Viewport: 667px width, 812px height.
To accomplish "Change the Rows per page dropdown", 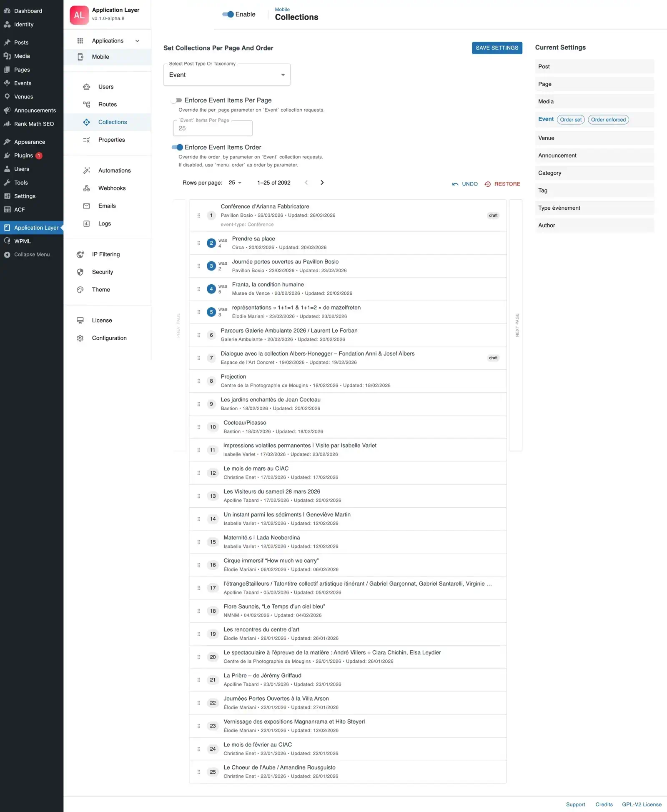I will 235,183.
